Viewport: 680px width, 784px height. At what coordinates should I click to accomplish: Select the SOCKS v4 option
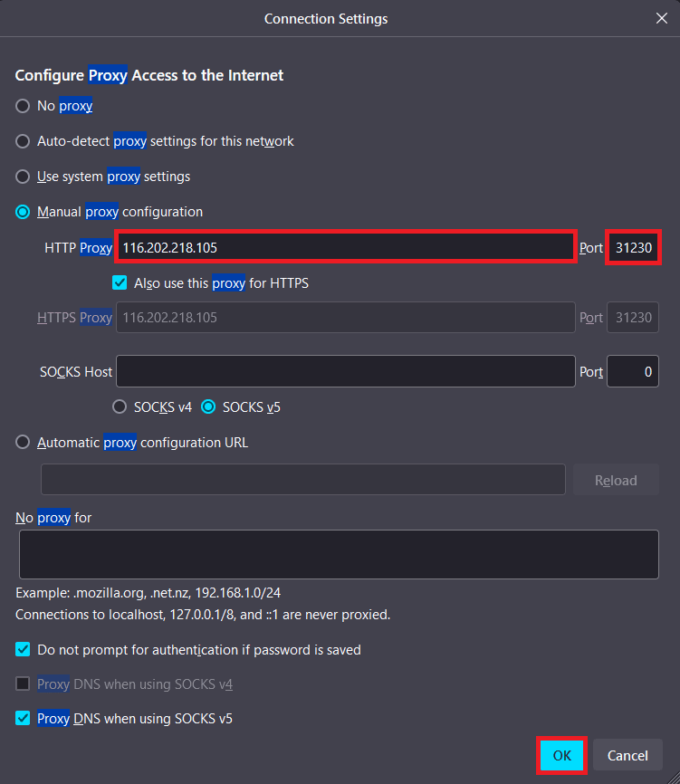coord(119,407)
